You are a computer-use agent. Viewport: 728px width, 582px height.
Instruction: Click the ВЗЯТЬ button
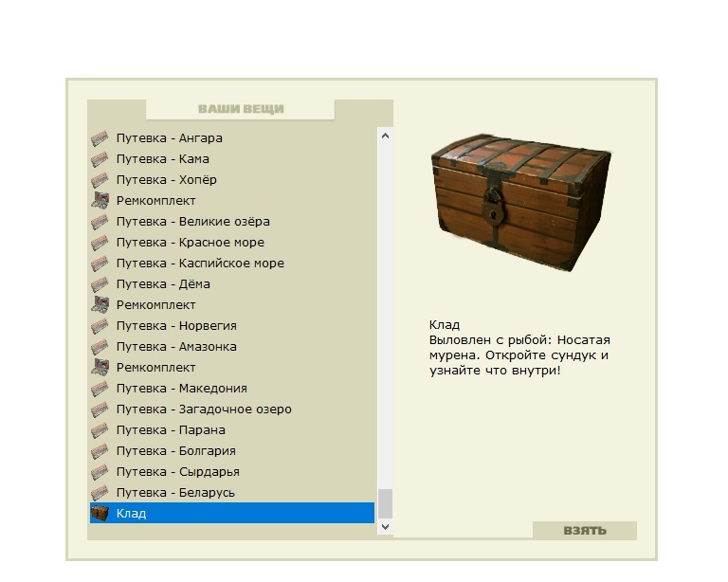coord(585,531)
